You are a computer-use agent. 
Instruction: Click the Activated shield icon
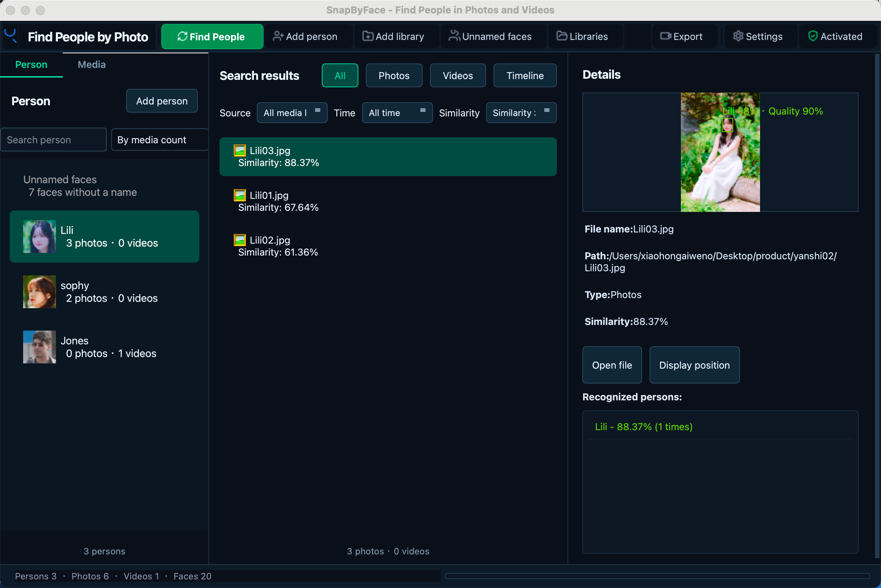[x=813, y=36]
